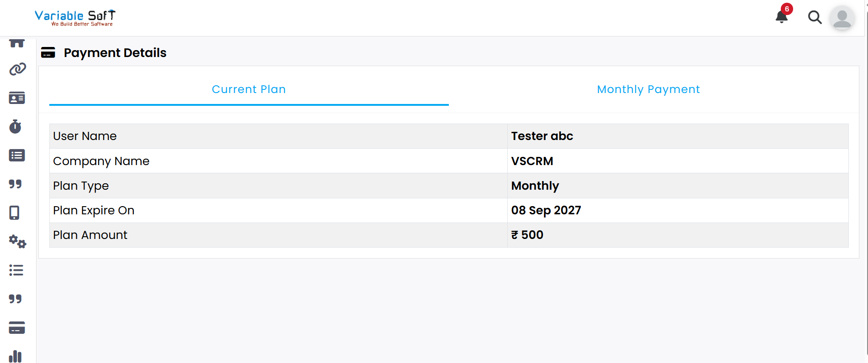Click the Variable Soft logo
This screenshot has width=868, height=363.
(75, 18)
